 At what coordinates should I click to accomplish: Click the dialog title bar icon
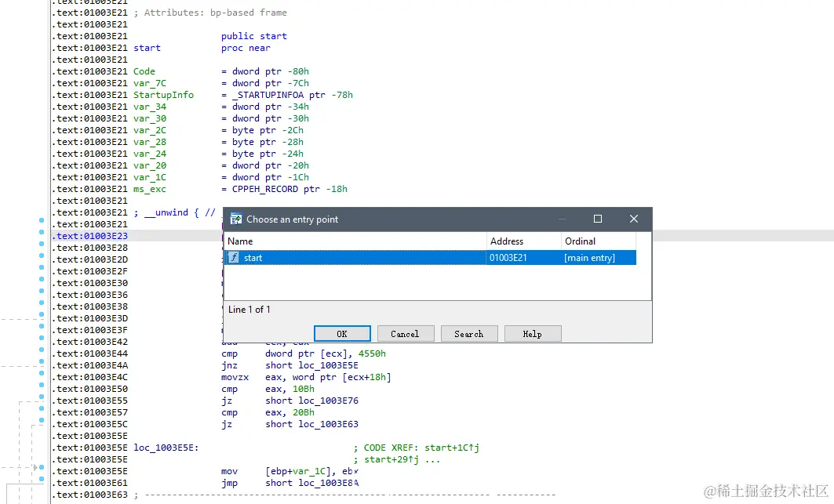pos(235,219)
